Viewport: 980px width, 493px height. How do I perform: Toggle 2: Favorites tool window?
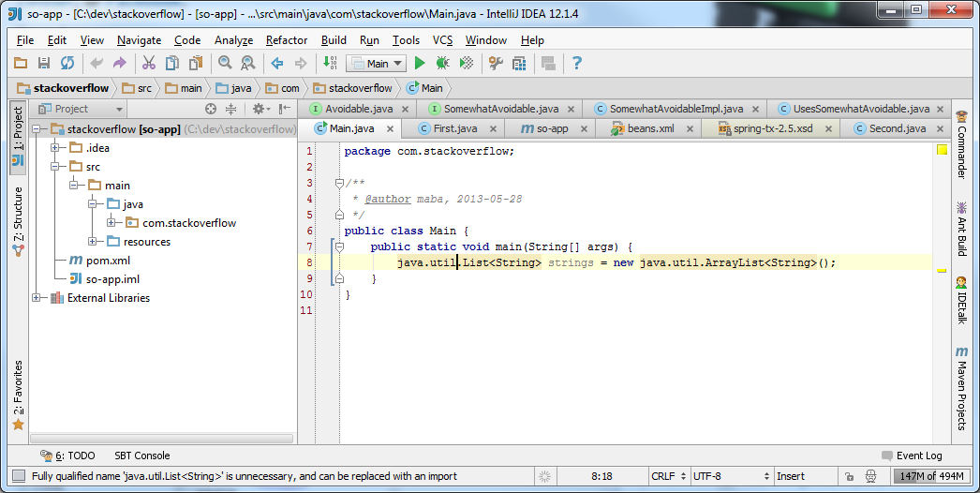tap(18, 395)
